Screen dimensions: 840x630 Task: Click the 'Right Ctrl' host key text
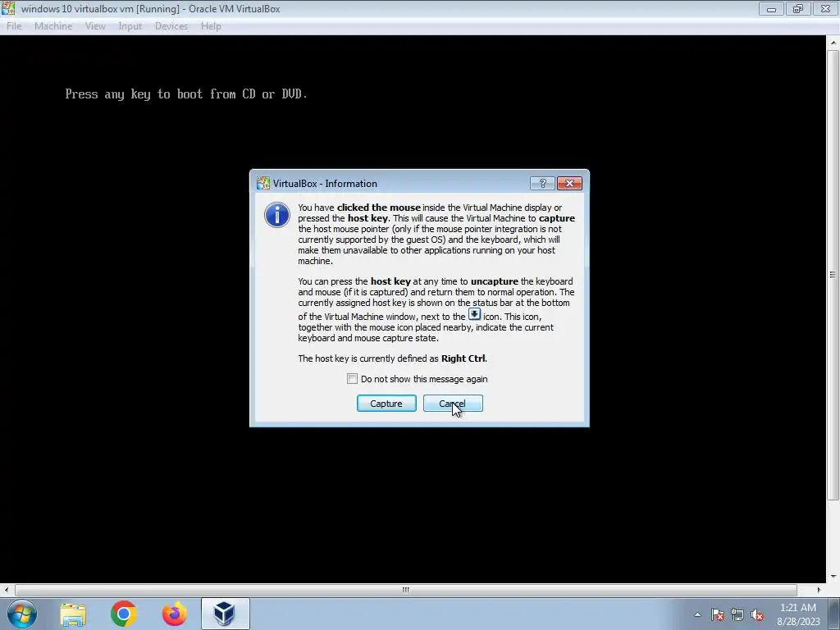[463, 358]
